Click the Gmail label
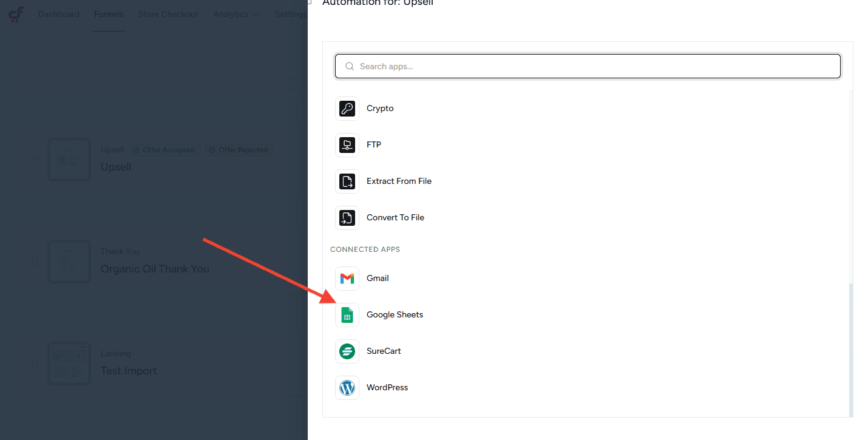Viewport: 868px width, 440px height. (378, 279)
